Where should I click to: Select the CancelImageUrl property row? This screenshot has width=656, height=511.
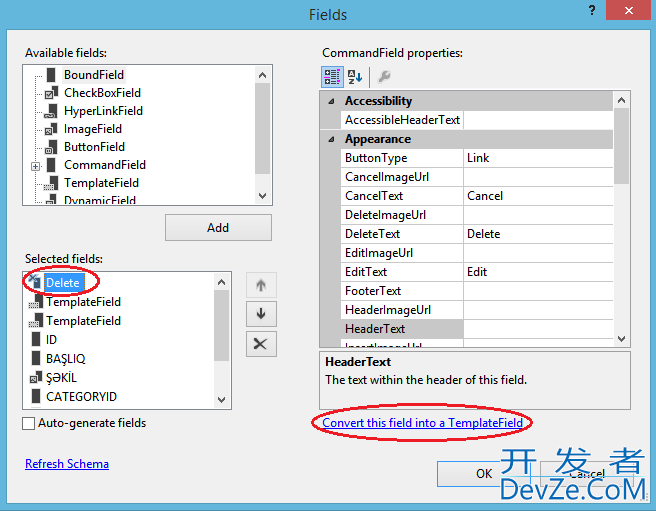click(477, 177)
